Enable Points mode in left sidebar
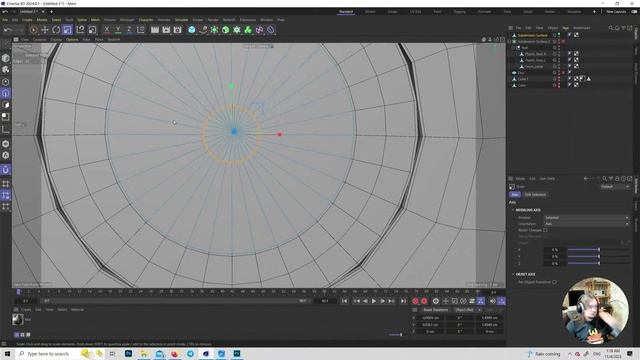The width and height of the screenshot is (640, 360). [x=5, y=82]
